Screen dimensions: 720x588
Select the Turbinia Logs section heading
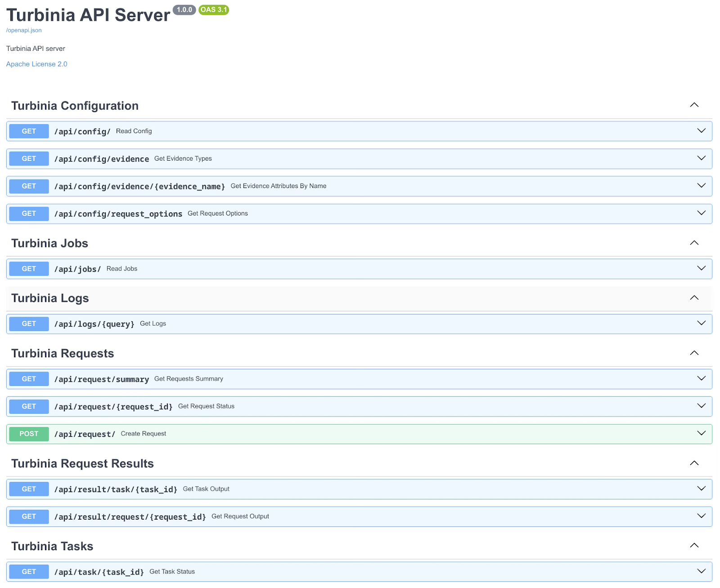50,298
